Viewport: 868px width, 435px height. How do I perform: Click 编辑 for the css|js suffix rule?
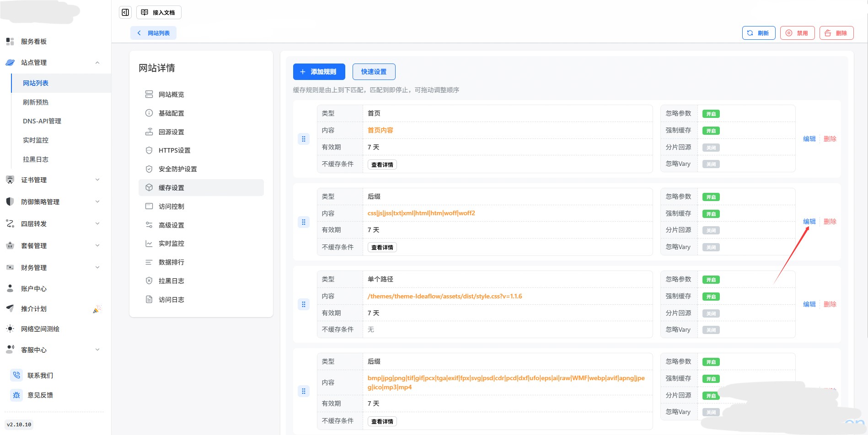pos(809,222)
